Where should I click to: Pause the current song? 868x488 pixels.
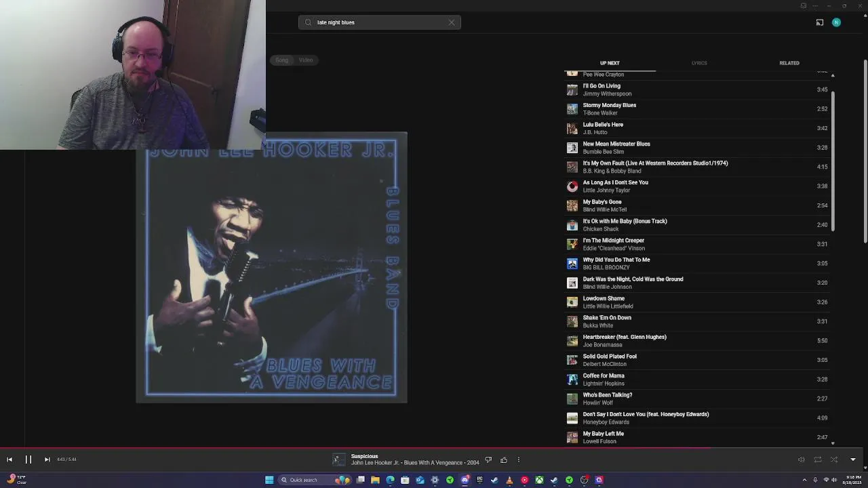click(x=28, y=460)
